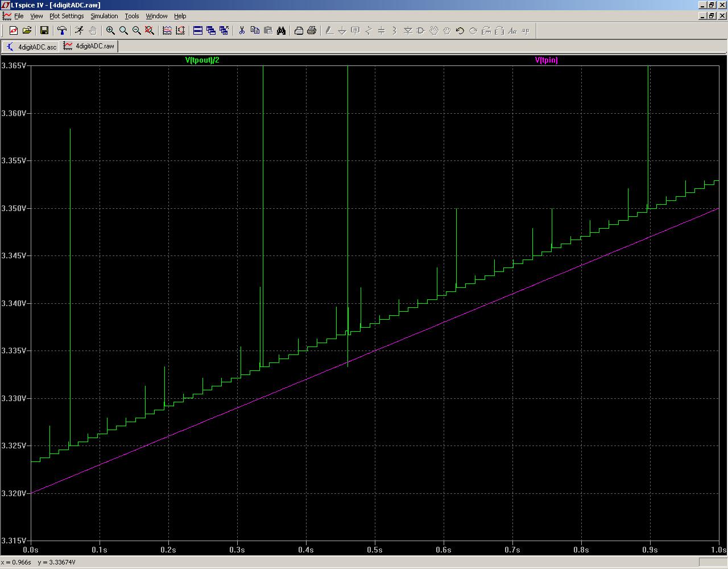Screen dimensions: 728x569
Task: Zoom to fit with the crossed magnifier
Action: (x=150, y=31)
